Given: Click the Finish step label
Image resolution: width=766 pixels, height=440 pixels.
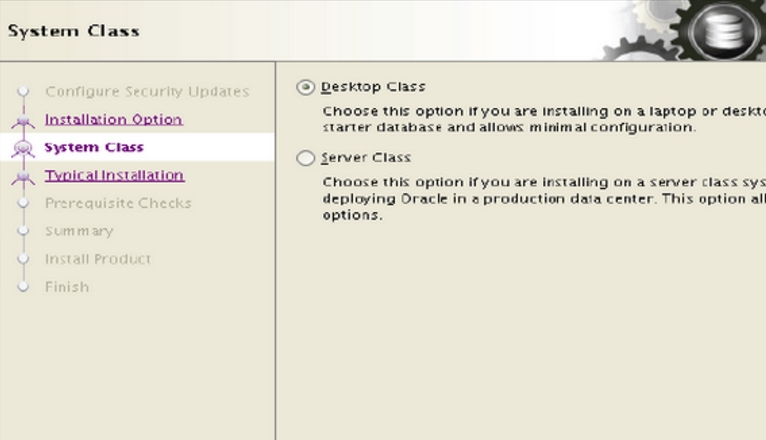Looking at the screenshot, I should click(67, 287).
